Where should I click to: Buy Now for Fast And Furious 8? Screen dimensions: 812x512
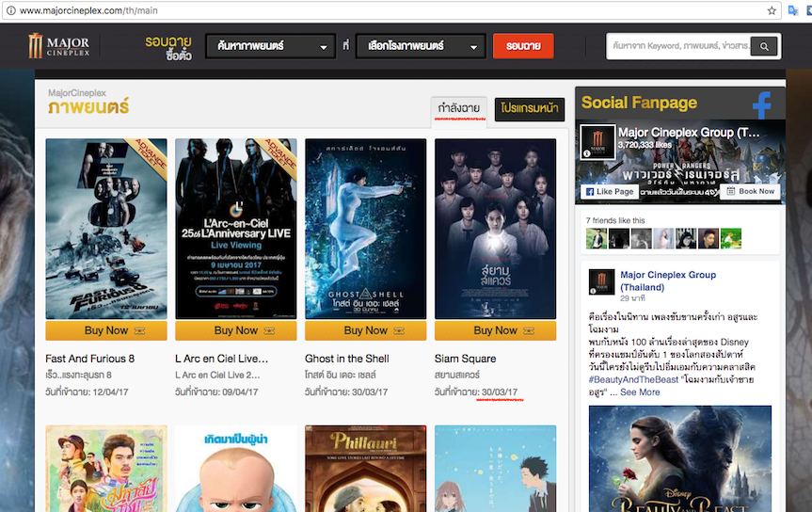coord(106,330)
